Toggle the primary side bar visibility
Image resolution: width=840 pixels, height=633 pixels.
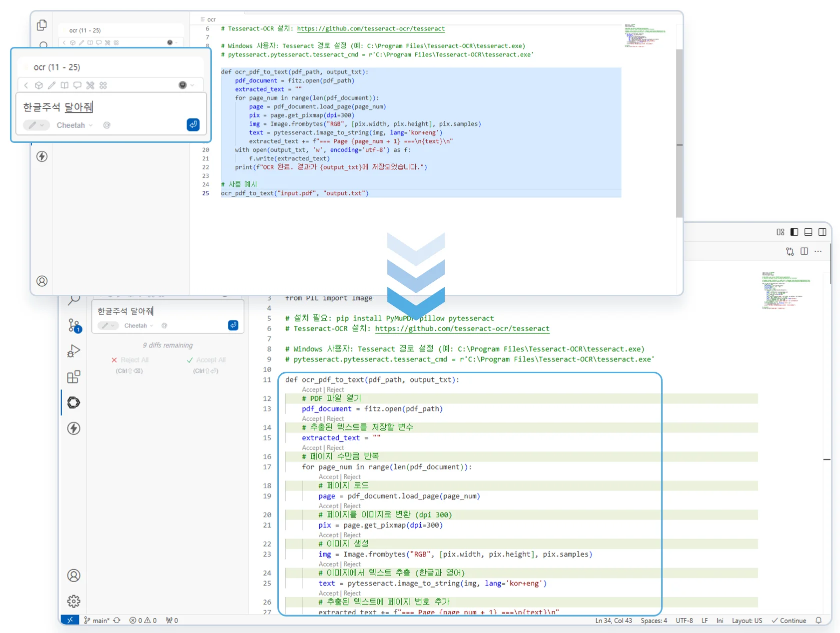(x=794, y=232)
